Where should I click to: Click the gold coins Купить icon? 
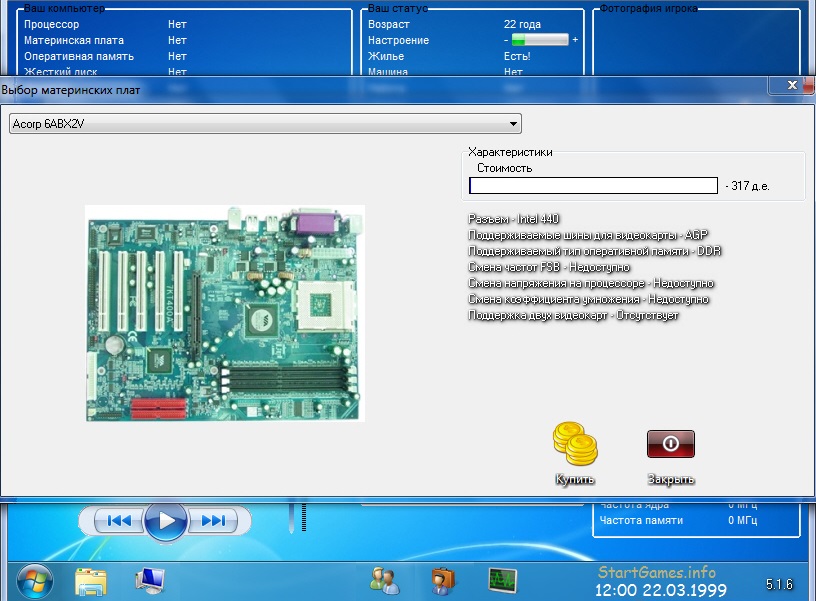pos(574,444)
